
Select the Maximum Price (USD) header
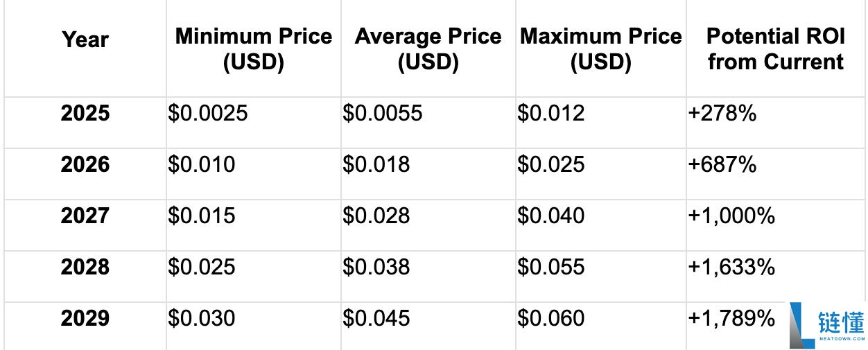coord(600,49)
